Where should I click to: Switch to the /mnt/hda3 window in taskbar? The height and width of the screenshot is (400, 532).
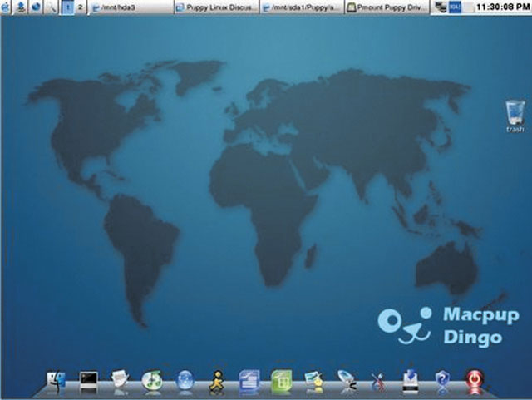pyautogui.click(x=131, y=7)
